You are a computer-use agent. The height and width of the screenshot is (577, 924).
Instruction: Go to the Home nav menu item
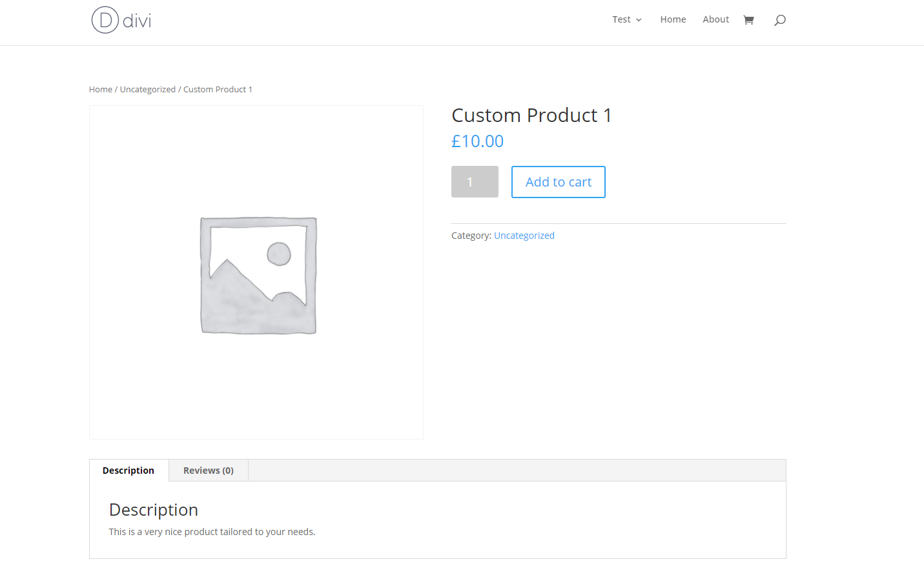tap(673, 19)
